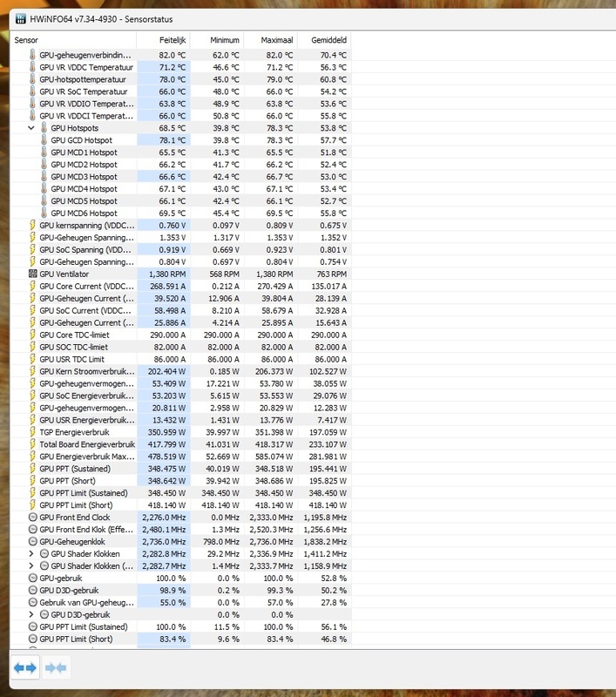Image resolution: width=616 pixels, height=697 pixels.
Task: Expand the collapsed GPU D3D-gebruik group
Action: [x=31, y=615]
